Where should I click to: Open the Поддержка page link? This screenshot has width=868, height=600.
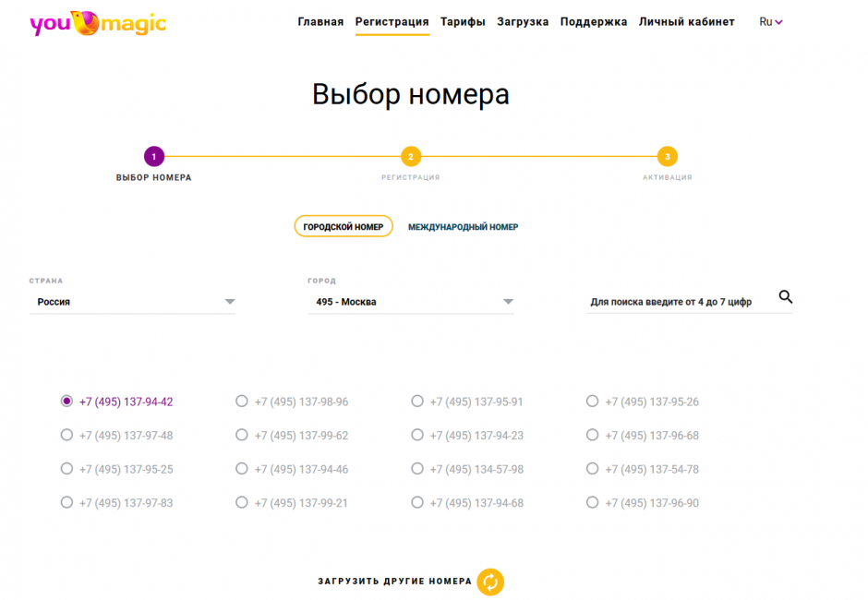pyautogui.click(x=593, y=22)
